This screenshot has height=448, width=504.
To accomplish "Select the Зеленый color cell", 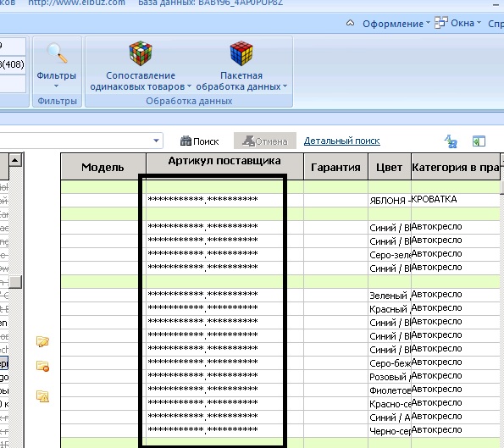I will click(390, 295).
